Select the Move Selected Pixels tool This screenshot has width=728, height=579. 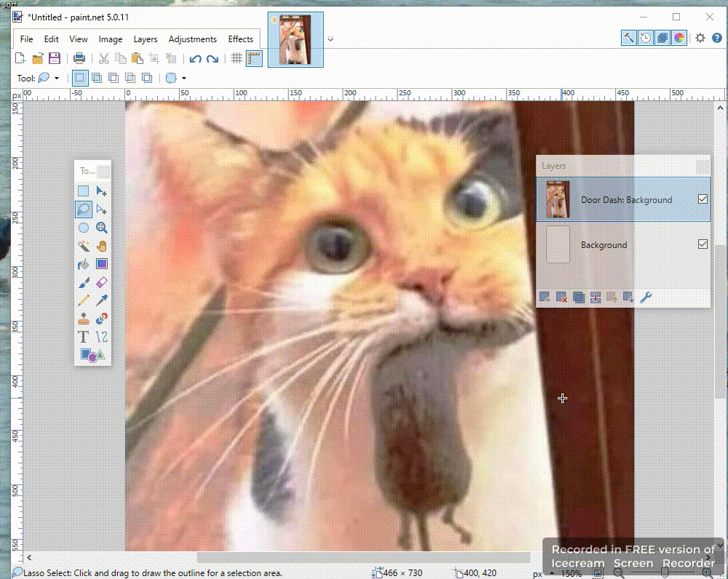pos(101,191)
